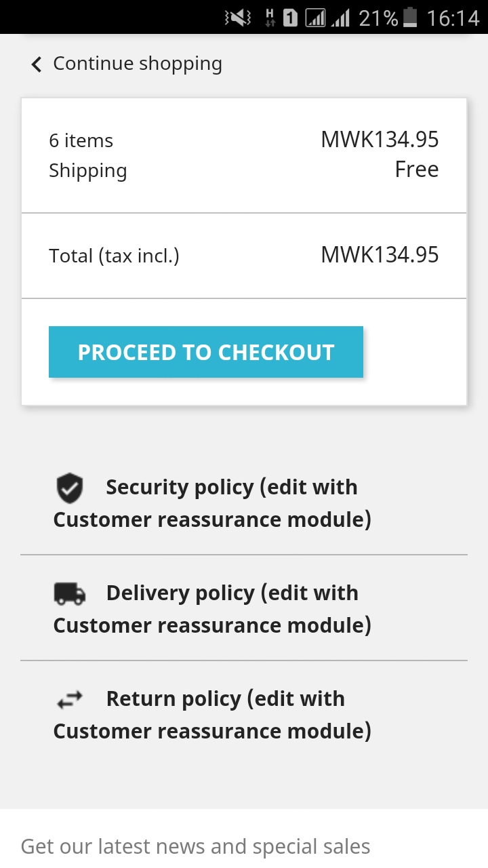Tap the 16:14 clock in status bar

pyautogui.click(x=453, y=18)
